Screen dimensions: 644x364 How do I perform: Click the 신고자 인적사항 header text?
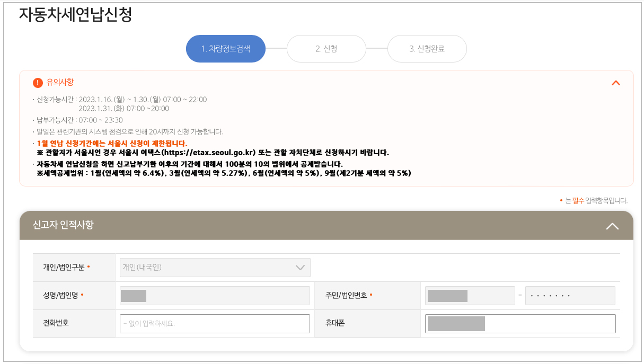click(x=63, y=225)
